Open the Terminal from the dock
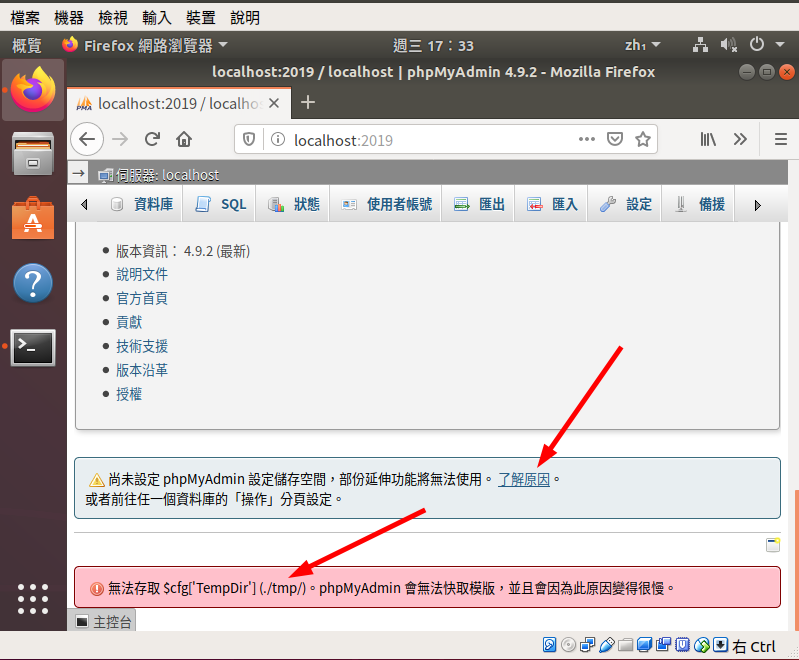 [33, 348]
